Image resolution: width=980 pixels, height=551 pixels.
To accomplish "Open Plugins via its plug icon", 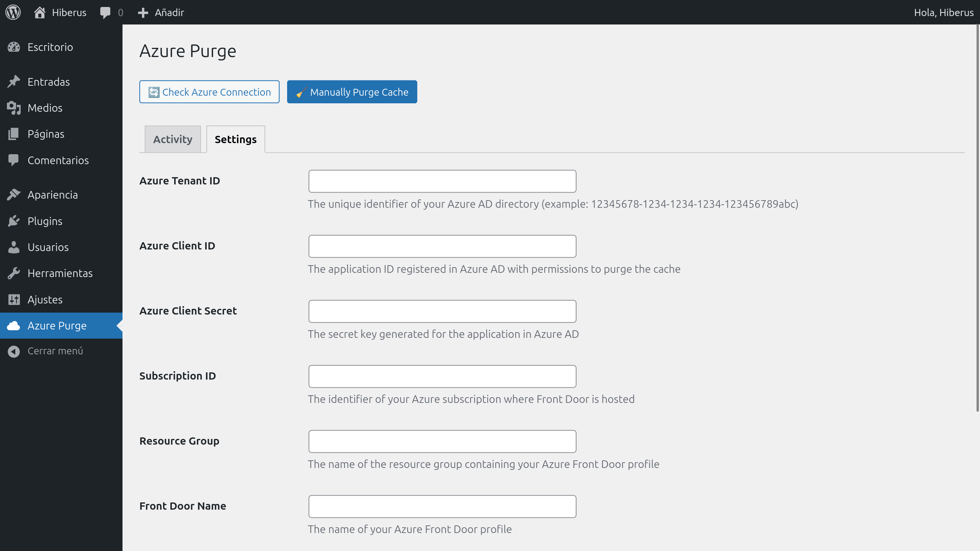I will click(14, 221).
